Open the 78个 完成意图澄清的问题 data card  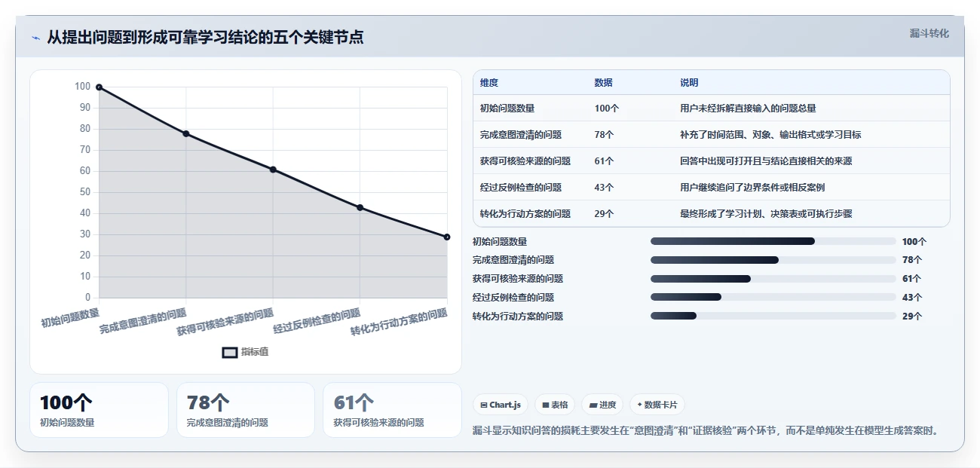[246, 410]
